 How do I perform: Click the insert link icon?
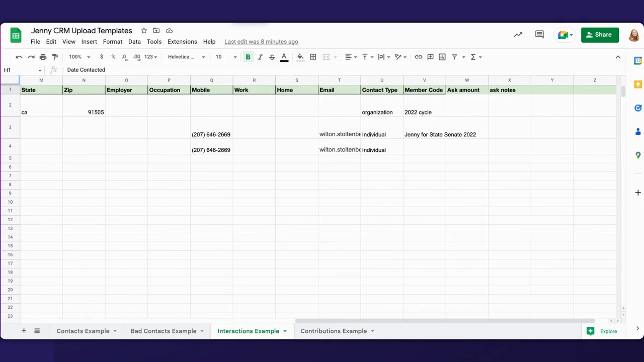click(418, 57)
